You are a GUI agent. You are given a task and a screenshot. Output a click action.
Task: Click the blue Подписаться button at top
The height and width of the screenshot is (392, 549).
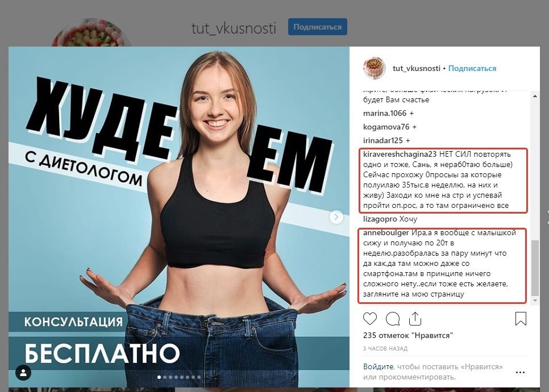click(x=318, y=27)
